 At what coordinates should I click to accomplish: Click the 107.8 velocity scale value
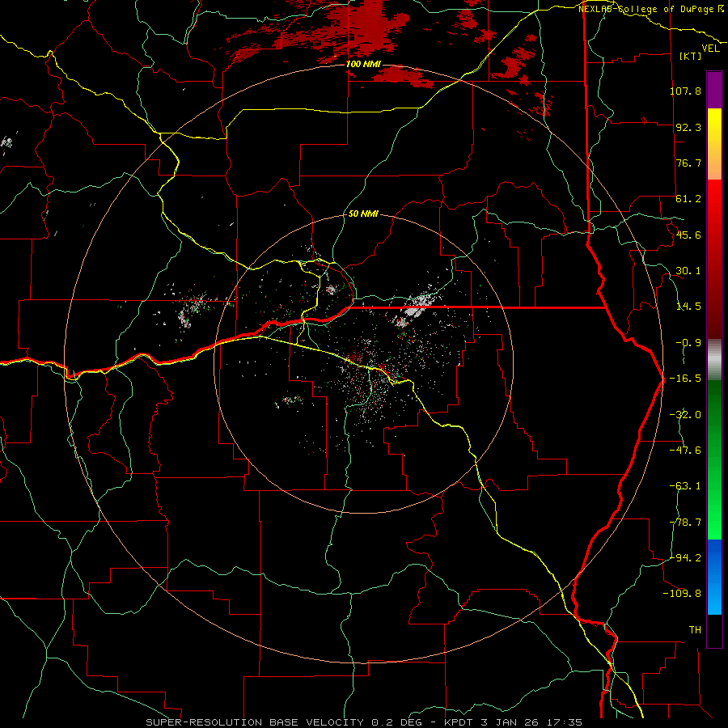pyautogui.click(x=685, y=91)
